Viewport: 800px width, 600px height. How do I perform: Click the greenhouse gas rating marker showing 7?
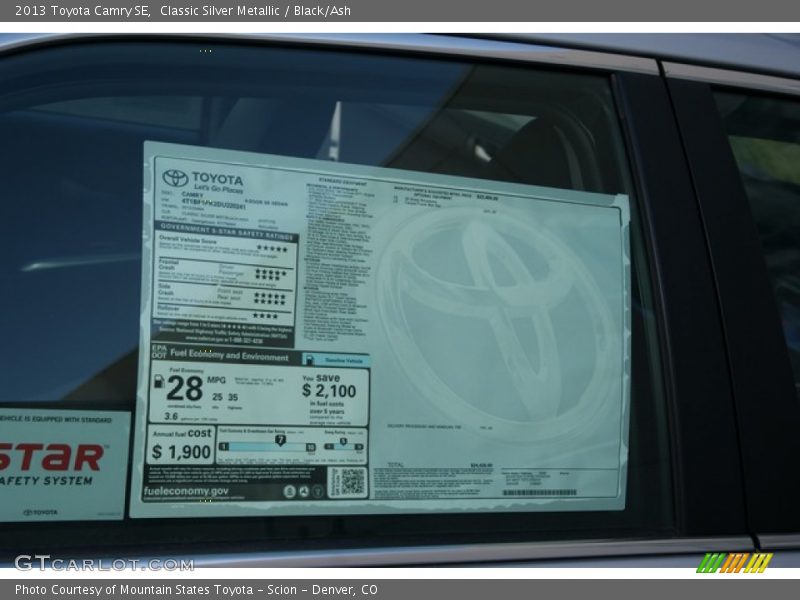pos(280,439)
